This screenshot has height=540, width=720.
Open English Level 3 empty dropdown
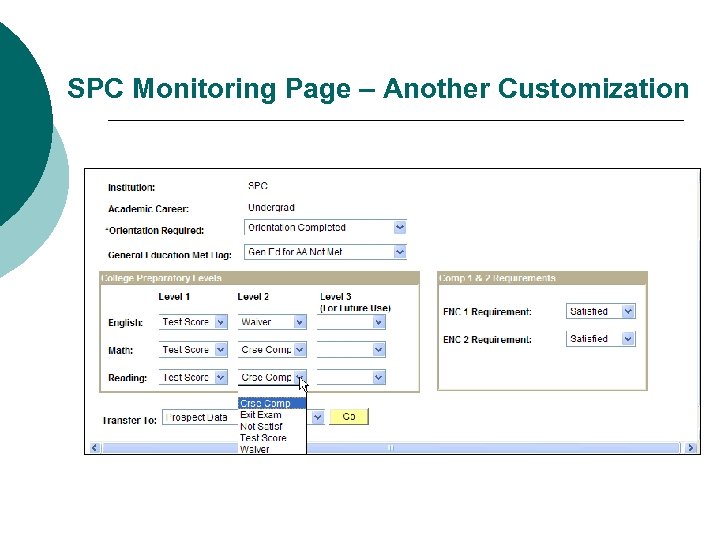pos(351,322)
